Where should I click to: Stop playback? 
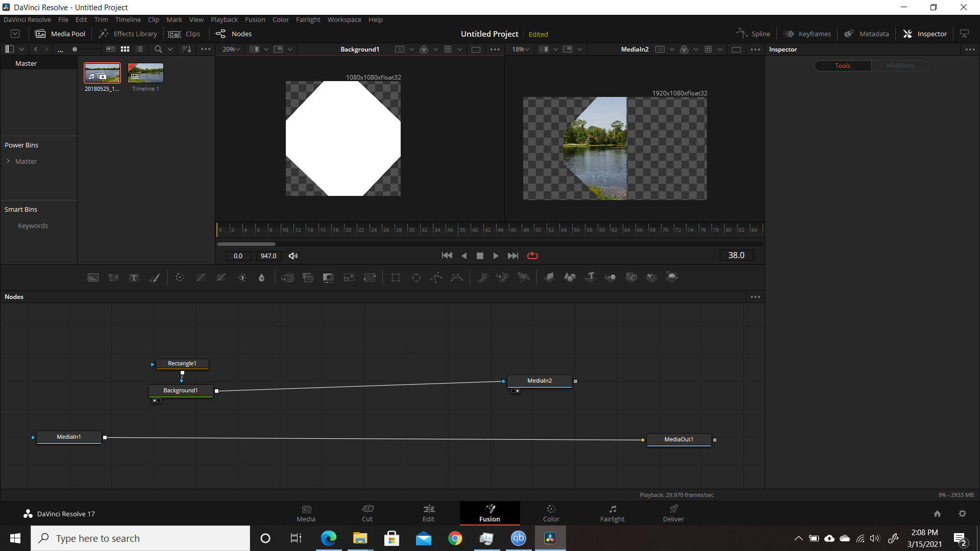(x=480, y=256)
